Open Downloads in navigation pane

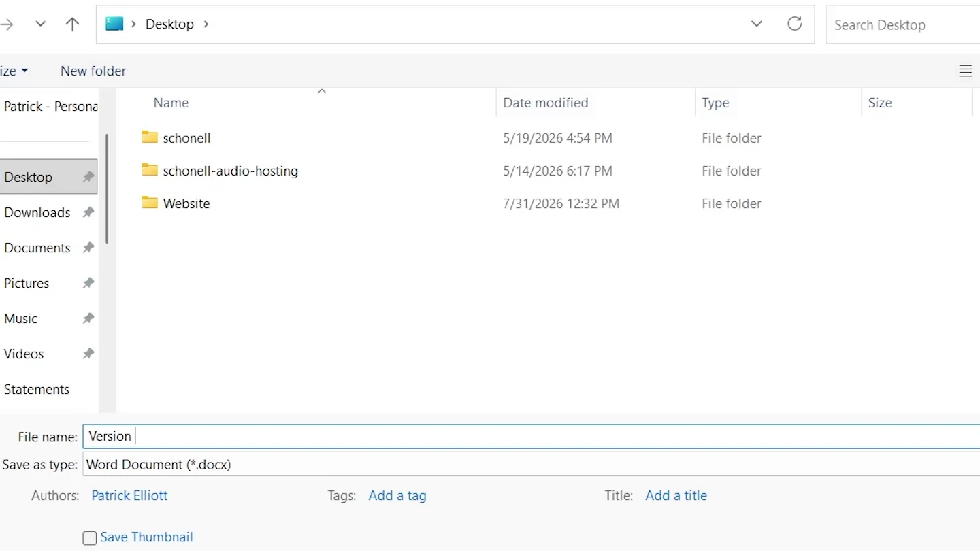[x=37, y=212]
